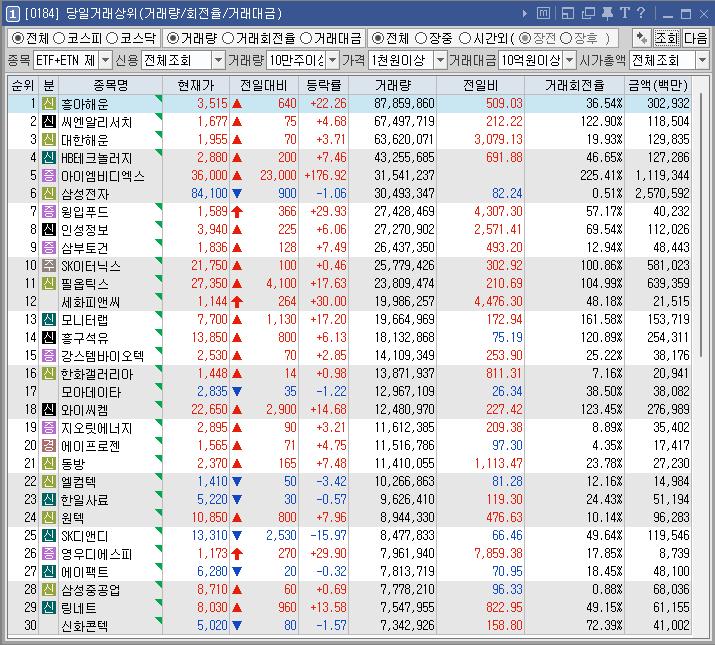Screen dimensions: 715x645
Task: Select the 거래회전율 sort radio button
Action: [228, 38]
